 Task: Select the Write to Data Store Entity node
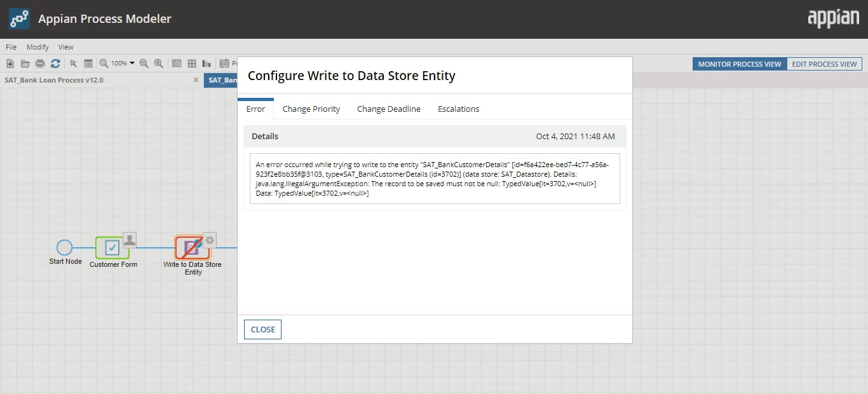pos(192,247)
